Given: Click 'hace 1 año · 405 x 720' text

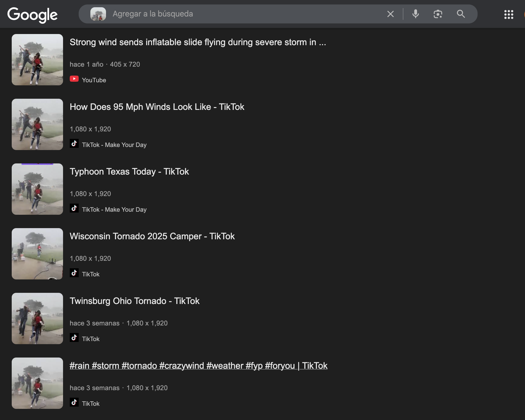Looking at the screenshot, I should tap(105, 64).
